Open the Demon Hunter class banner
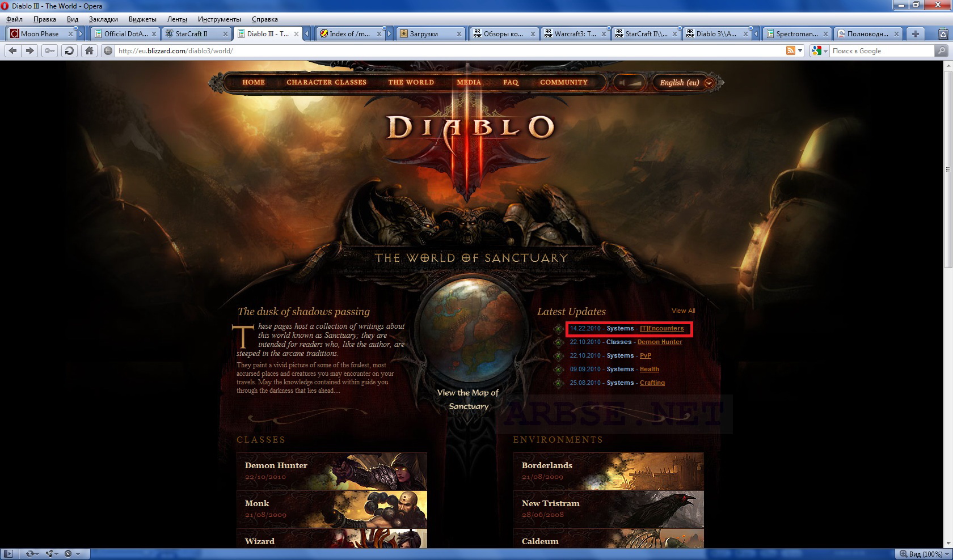Image resolution: width=953 pixels, height=560 pixels. pyautogui.click(x=332, y=471)
